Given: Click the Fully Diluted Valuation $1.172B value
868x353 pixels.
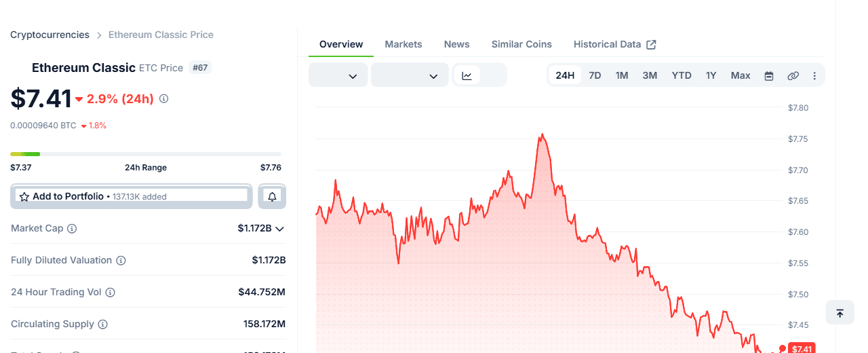Looking at the screenshot, I should 269,261.
